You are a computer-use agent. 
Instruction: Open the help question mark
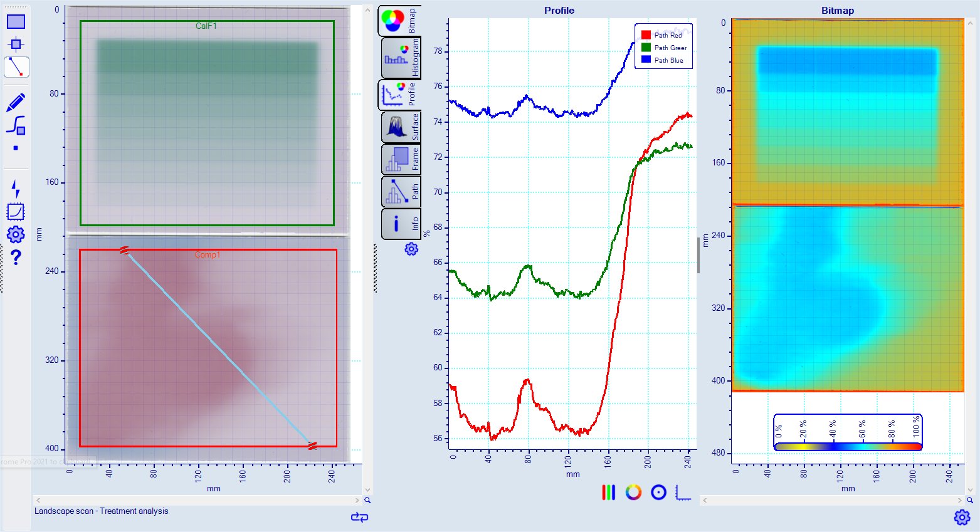pyautogui.click(x=16, y=257)
